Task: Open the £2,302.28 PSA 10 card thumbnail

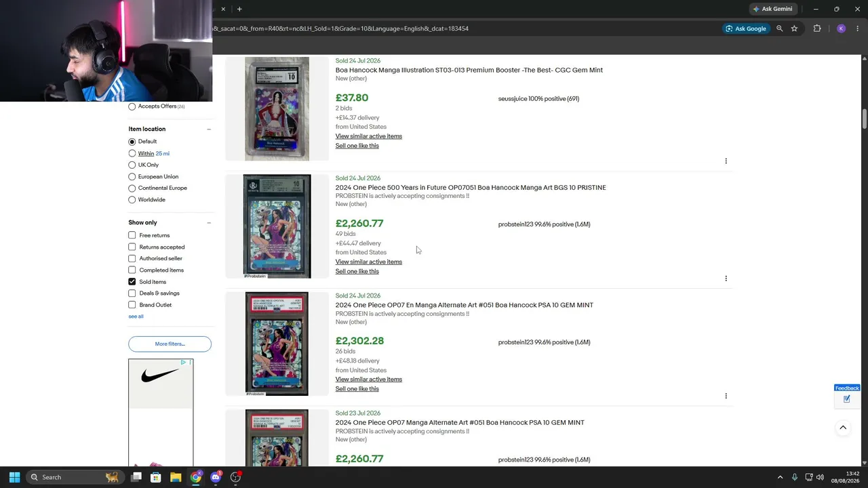Action: coord(277,344)
